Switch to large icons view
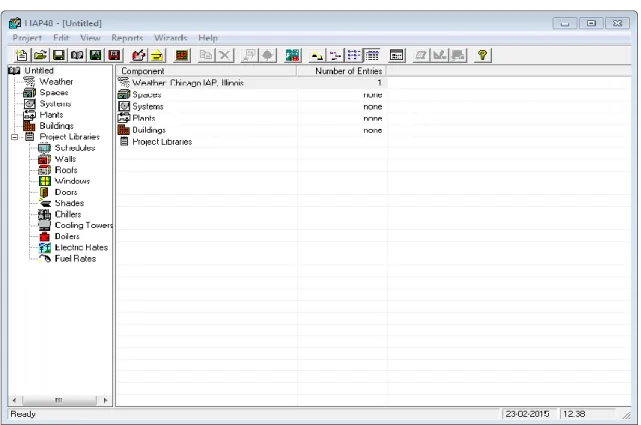 317,55
